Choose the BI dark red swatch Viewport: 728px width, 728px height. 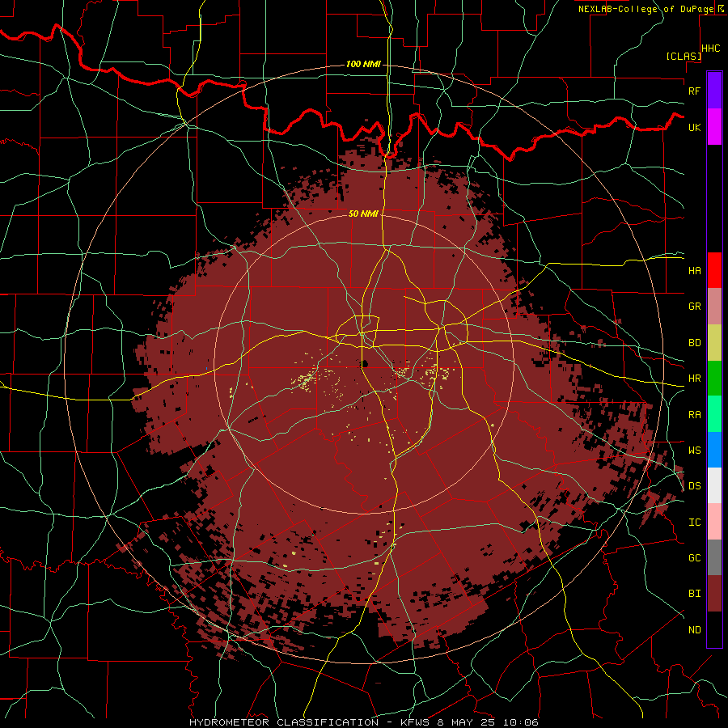[714, 594]
